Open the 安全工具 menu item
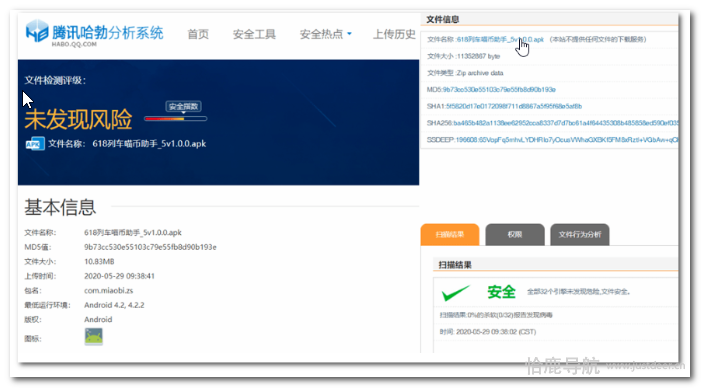 pyautogui.click(x=254, y=34)
